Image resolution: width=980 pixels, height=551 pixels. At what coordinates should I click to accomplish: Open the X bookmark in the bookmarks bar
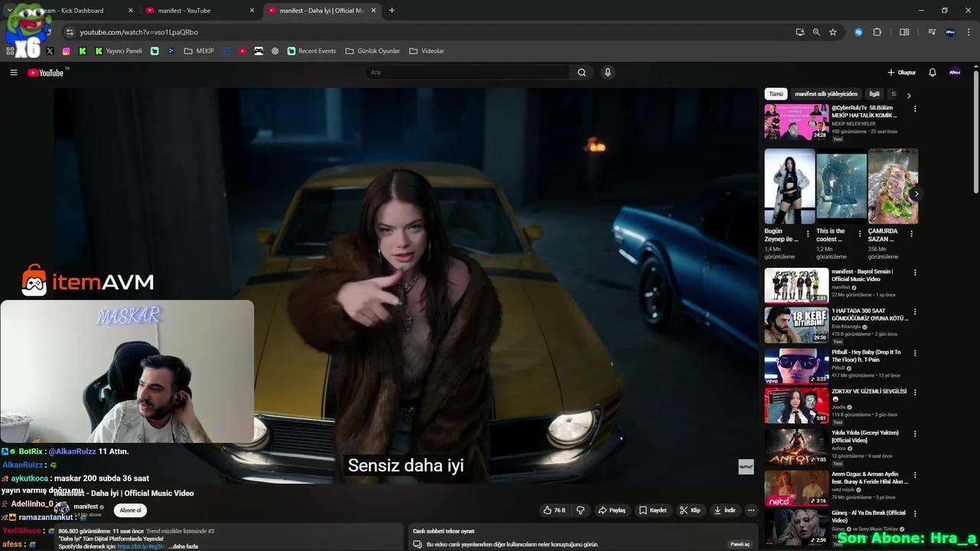pyautogui.click(x=50, y=51)
